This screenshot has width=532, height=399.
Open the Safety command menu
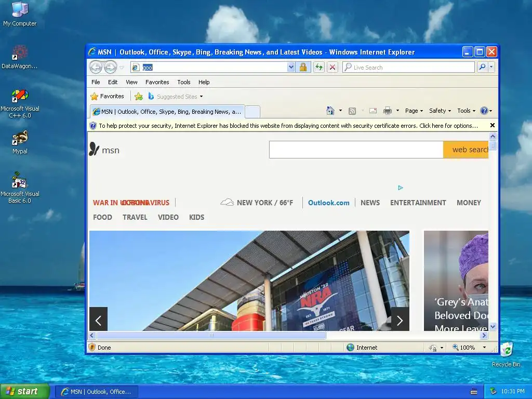440,111
